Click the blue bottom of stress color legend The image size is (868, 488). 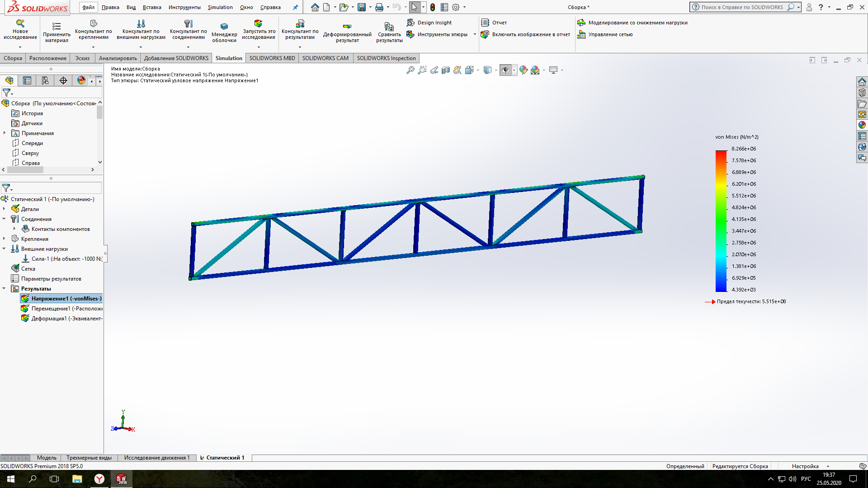[721, 287]
